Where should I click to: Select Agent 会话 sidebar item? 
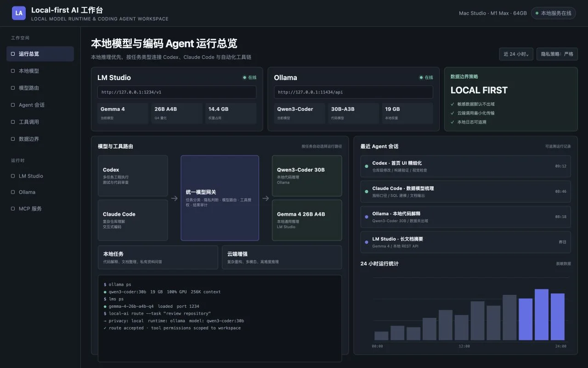[40, 105]
